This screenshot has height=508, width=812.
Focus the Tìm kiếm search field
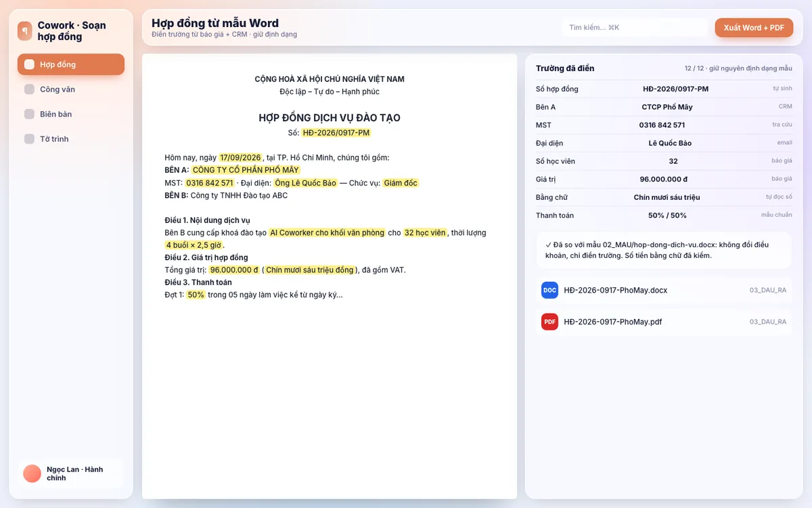tap(635, 28)
